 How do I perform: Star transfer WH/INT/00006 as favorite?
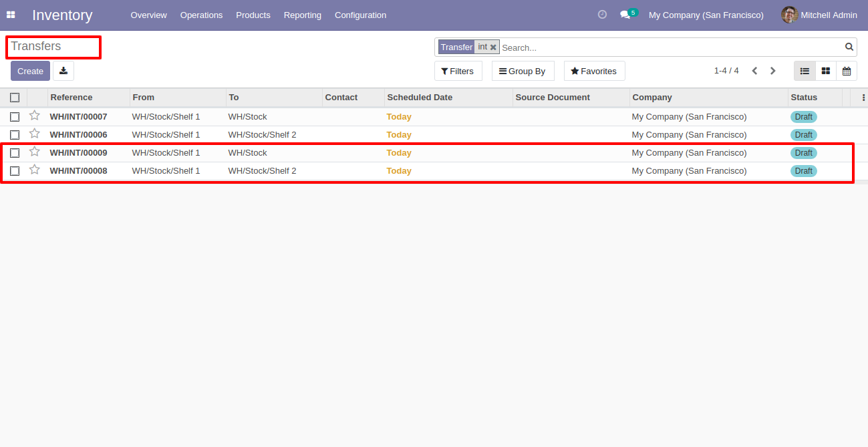point(35,134)
